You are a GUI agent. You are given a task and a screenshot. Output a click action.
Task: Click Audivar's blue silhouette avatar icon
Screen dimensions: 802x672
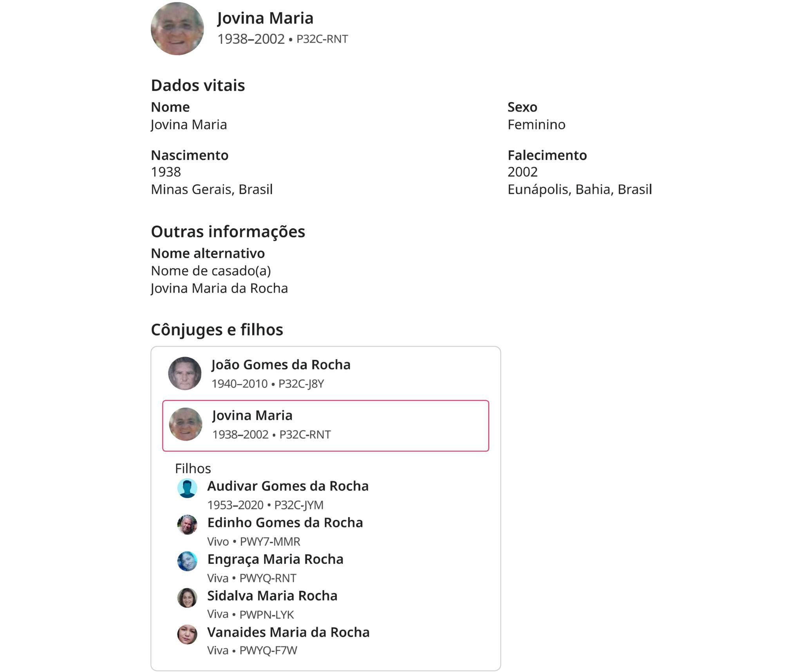(187, 488)
